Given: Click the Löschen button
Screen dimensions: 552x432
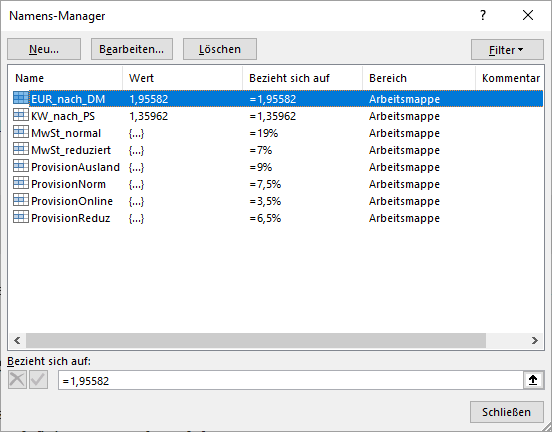Looking at the screenshot, I should [x=220, y=49].
